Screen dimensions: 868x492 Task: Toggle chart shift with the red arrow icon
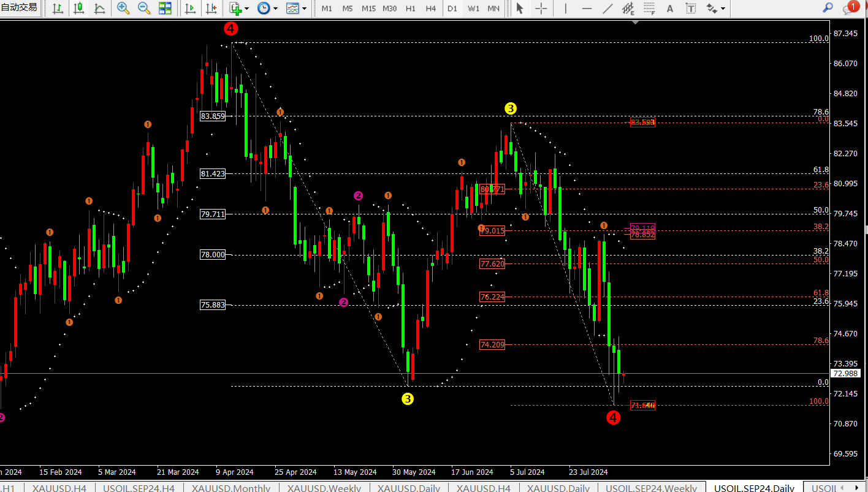(x=211, y=9)
